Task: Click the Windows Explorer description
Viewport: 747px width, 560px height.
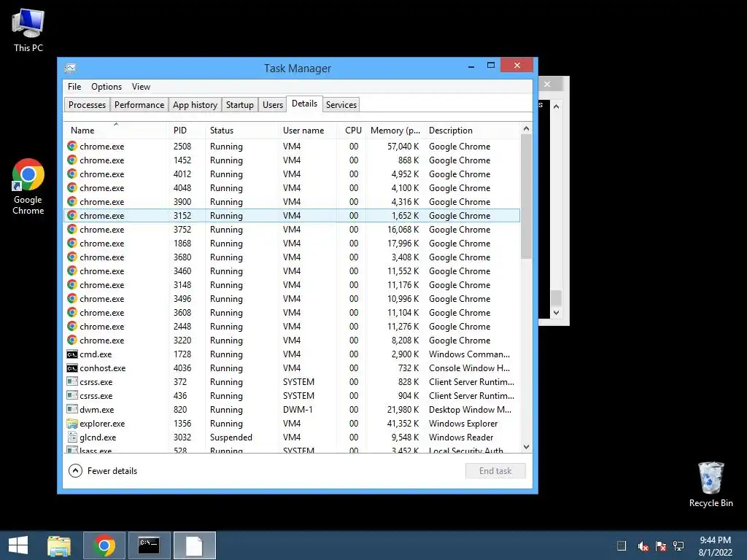Action: coord(463,424)
